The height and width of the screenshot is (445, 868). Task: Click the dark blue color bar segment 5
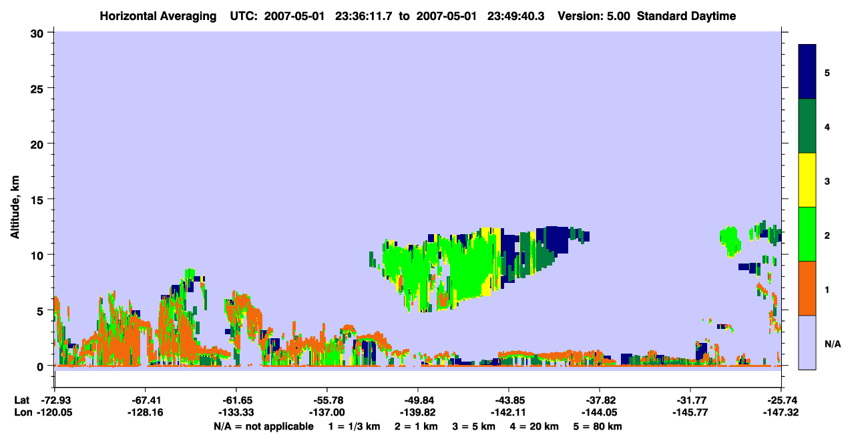coord(807,72)
